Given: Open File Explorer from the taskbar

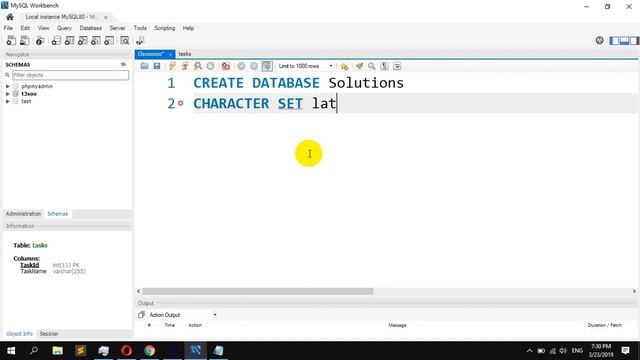Looking at the screenshot, I should click(x=58, y=351).
